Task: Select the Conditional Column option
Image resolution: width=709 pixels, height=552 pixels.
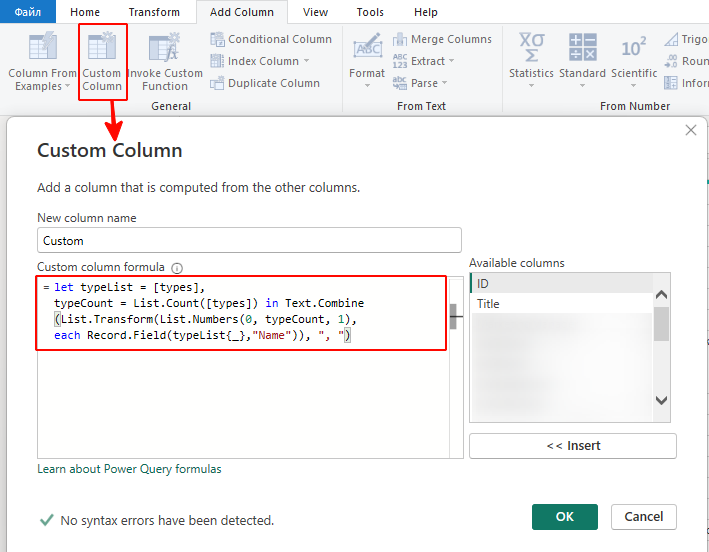Action: click(x=271, y=39)
